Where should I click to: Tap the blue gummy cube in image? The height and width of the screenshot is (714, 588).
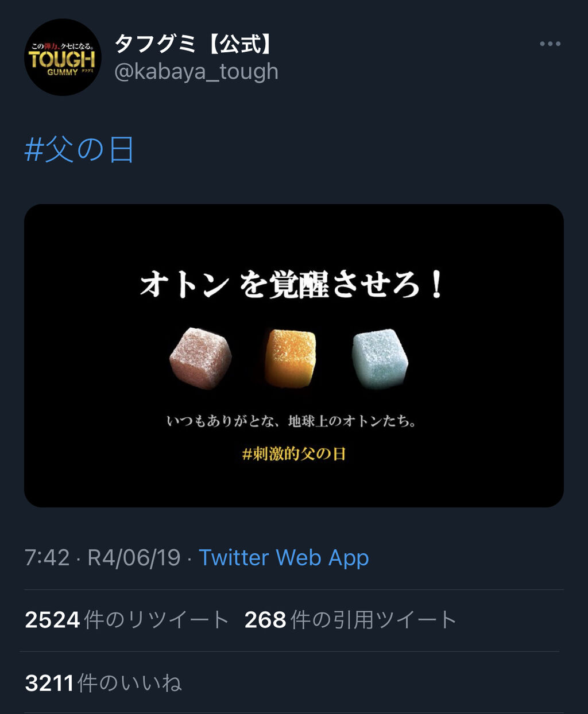380,359
